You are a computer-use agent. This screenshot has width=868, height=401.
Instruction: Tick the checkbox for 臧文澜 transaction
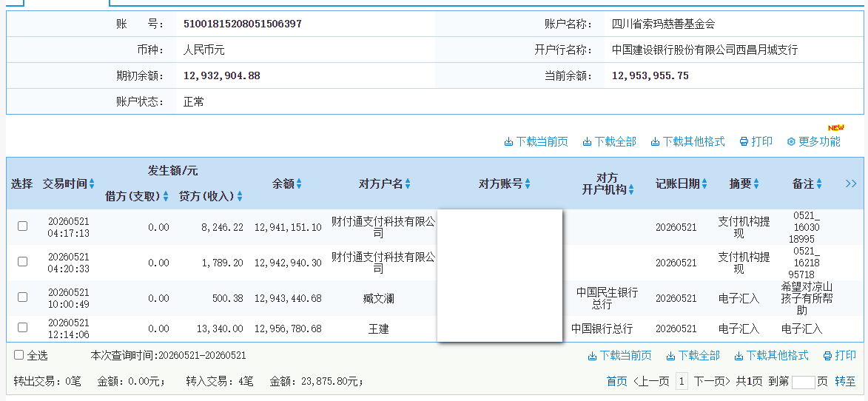(22, 297)
